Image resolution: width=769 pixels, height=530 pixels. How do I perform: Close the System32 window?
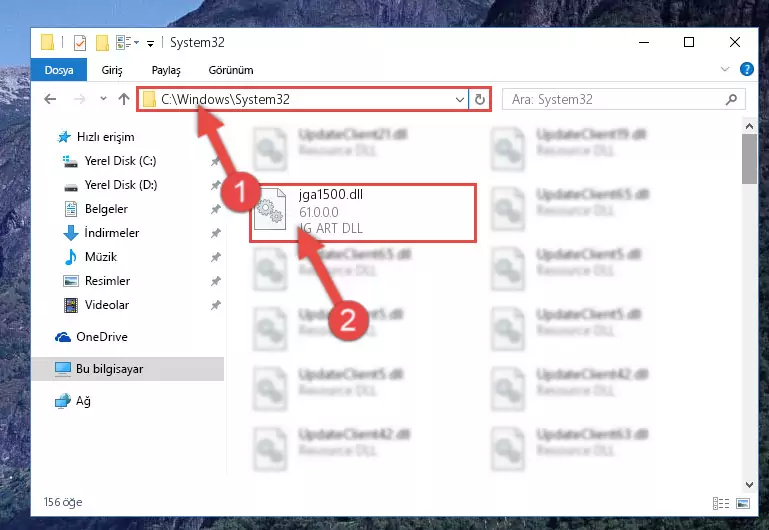734,43
